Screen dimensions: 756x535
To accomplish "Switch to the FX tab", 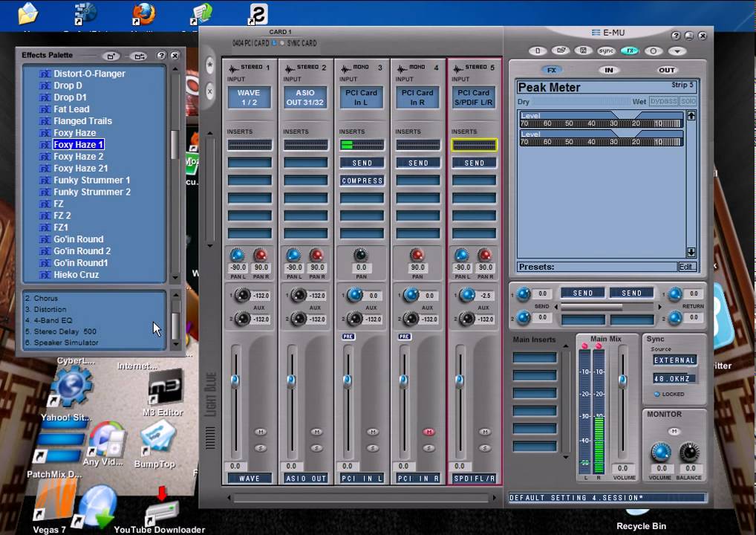I will tap(552, 70).
